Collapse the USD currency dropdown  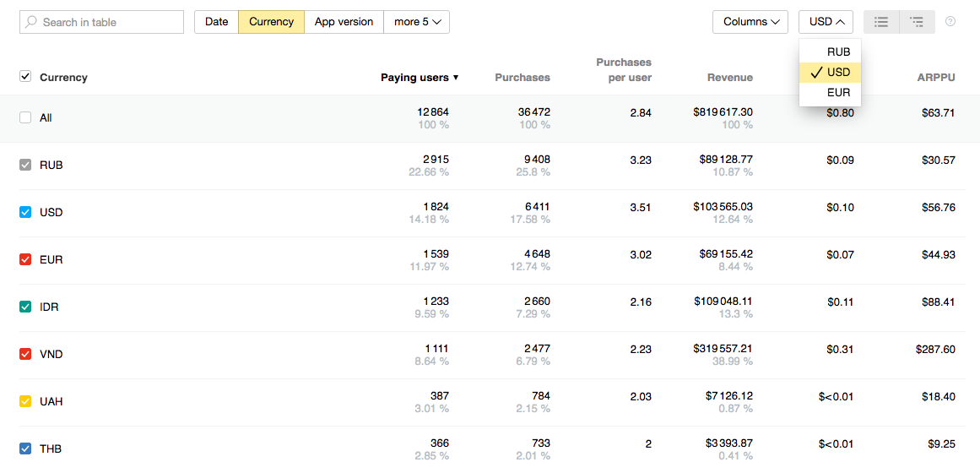pos(826,22)
